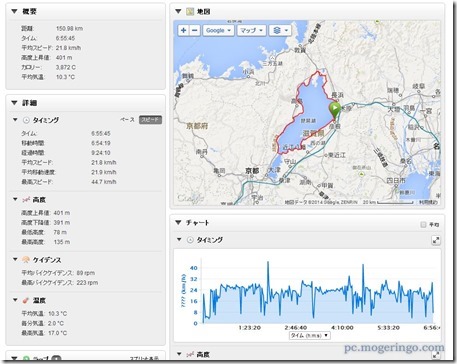The height and width of the screenshot is (364, 457).
Task: Click clock icon in the chart タイミング header
Action: point(190,240)
